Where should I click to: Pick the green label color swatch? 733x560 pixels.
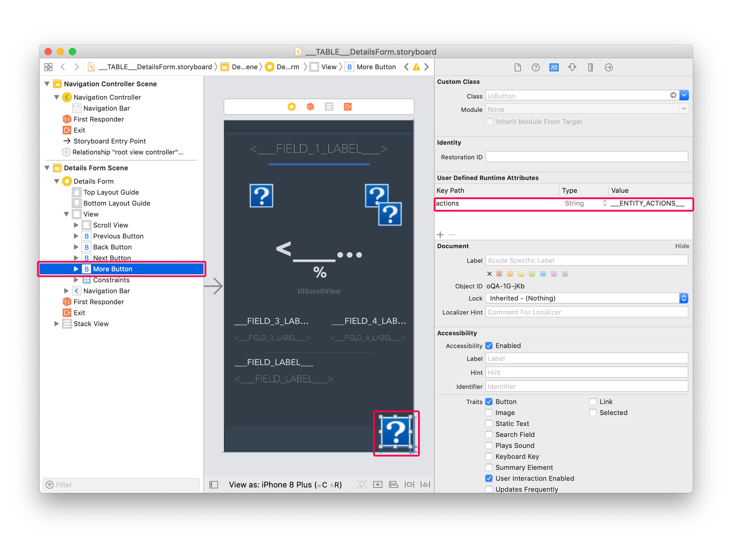(532, 274)
